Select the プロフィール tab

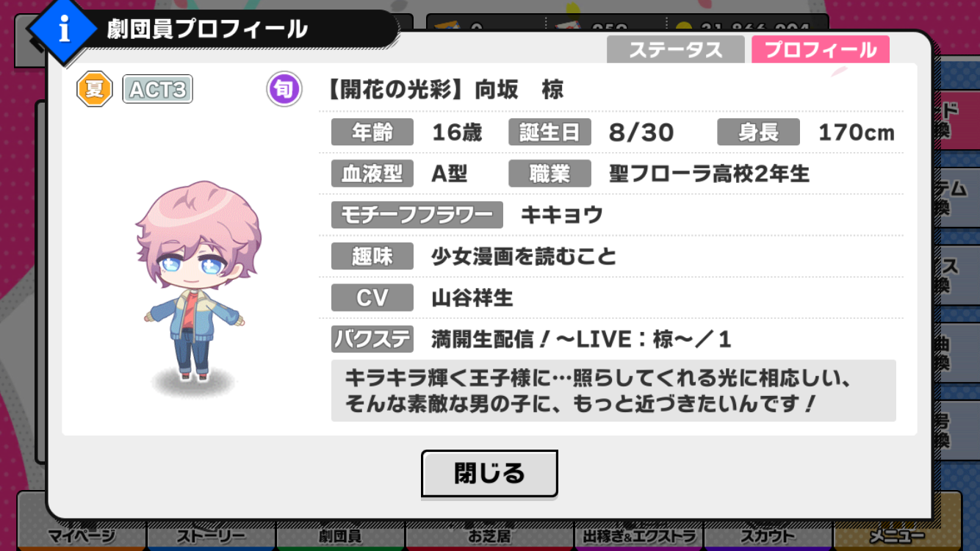click(821, 50)
